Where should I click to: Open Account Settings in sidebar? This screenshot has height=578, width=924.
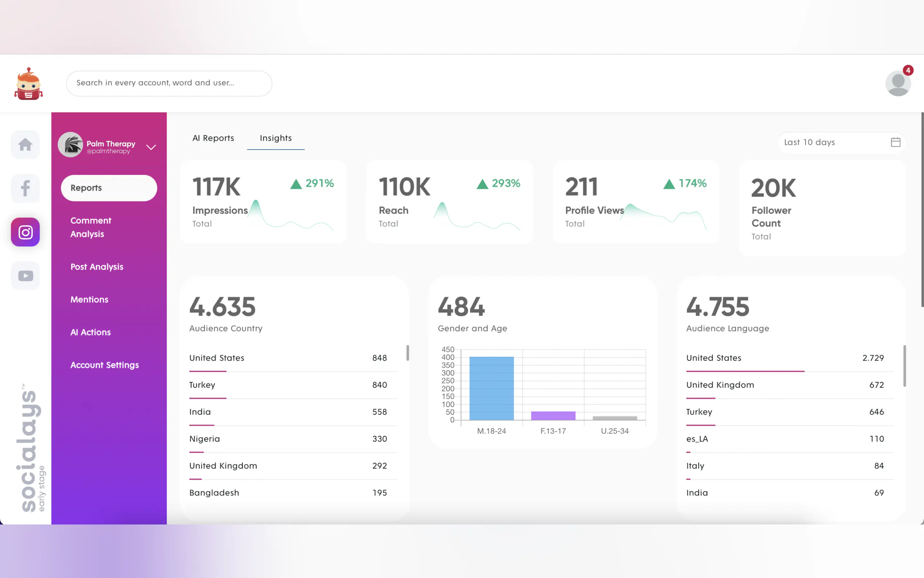point(104,365)
